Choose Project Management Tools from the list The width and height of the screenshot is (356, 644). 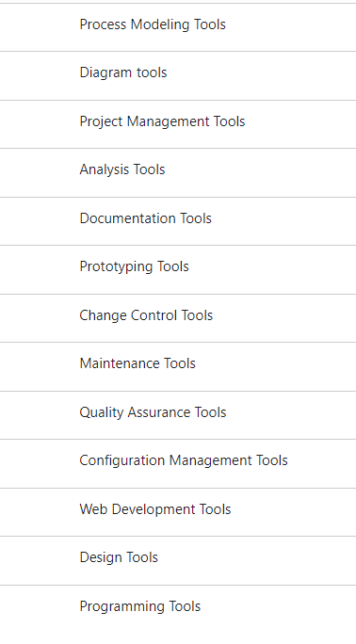tap(178, 124)
